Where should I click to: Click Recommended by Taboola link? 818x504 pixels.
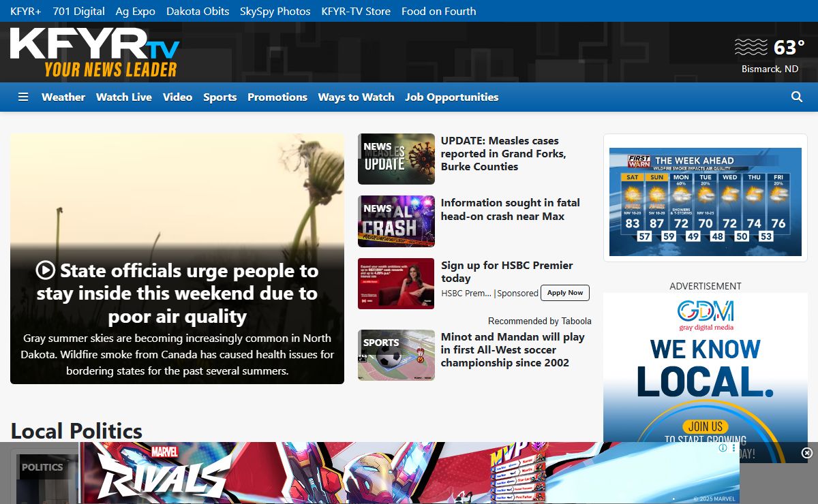click(540, 321)
